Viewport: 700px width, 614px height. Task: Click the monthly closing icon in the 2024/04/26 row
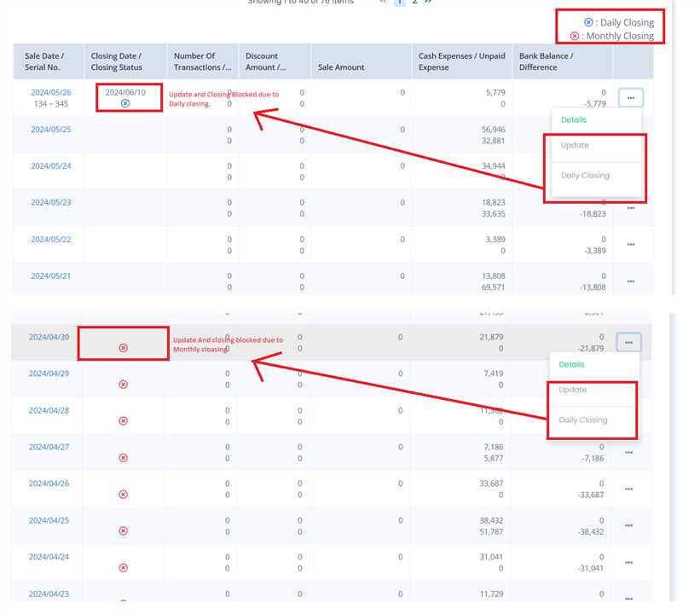click(123, 495)
